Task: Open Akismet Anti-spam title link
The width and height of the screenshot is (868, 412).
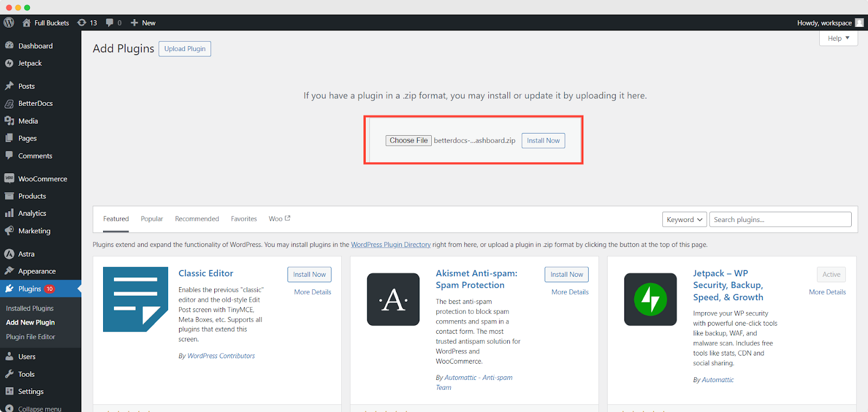Action: point(476,280)
